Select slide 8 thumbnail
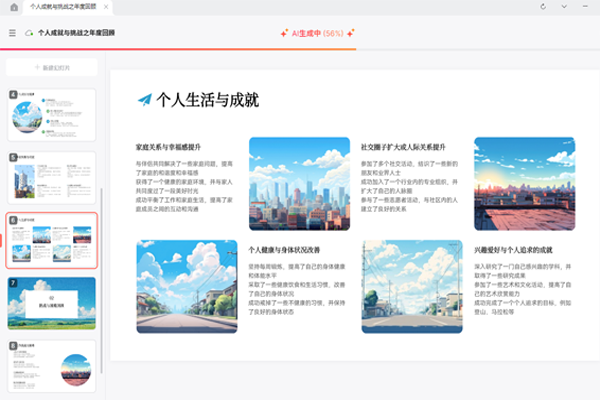Viewport: 600px width, 400px height. pos(52,366)
